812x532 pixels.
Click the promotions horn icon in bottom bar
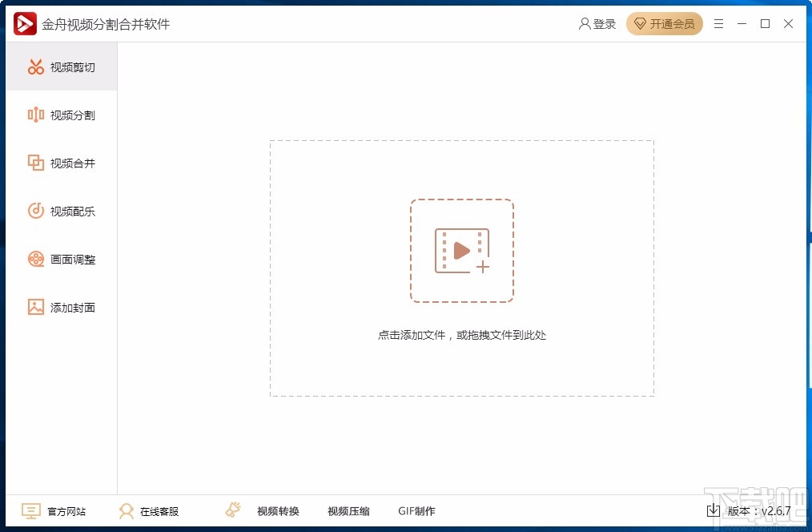point(233,510)
